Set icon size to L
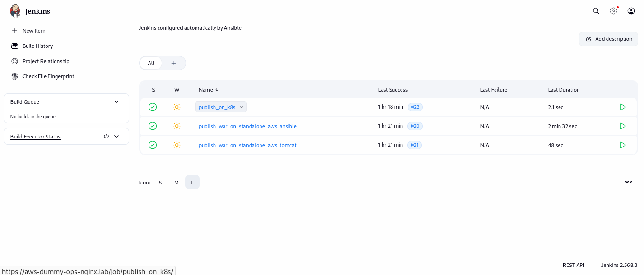This screenshot has width=644, height=275. [192, 182]
